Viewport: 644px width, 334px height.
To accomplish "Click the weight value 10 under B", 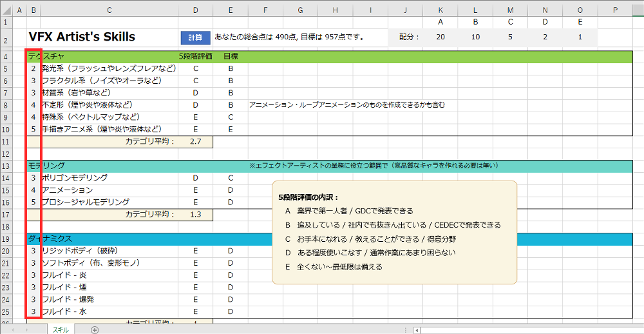I will point(475,37).
